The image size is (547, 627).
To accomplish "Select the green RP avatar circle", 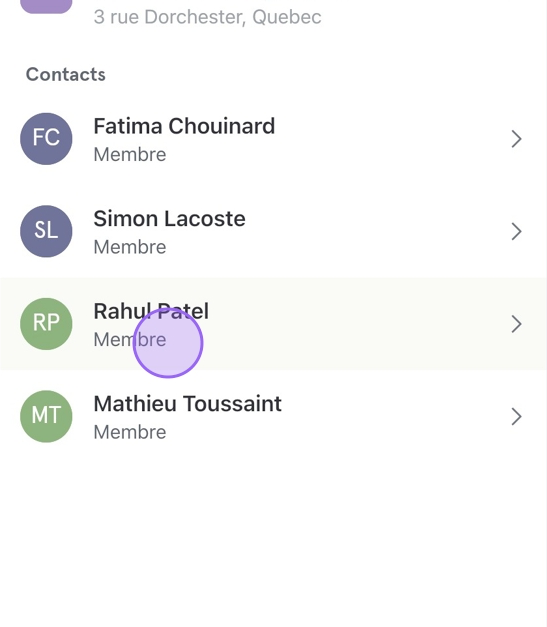I will [46, 324].
